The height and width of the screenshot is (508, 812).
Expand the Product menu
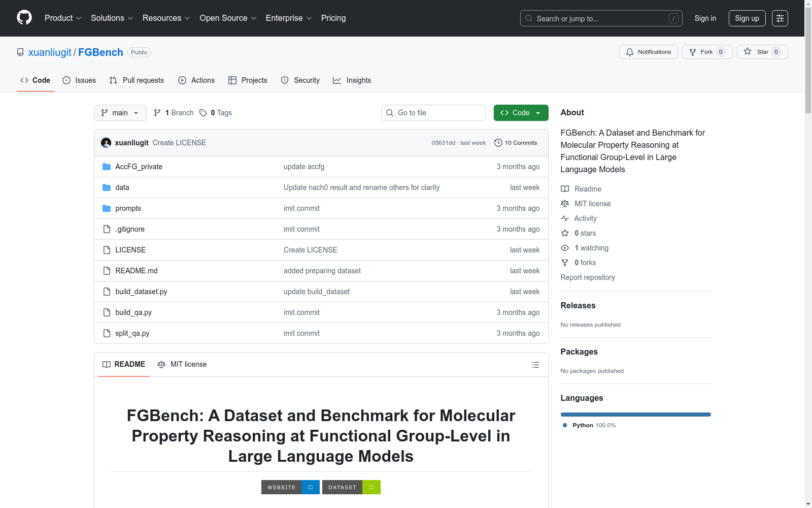point(63,18)
